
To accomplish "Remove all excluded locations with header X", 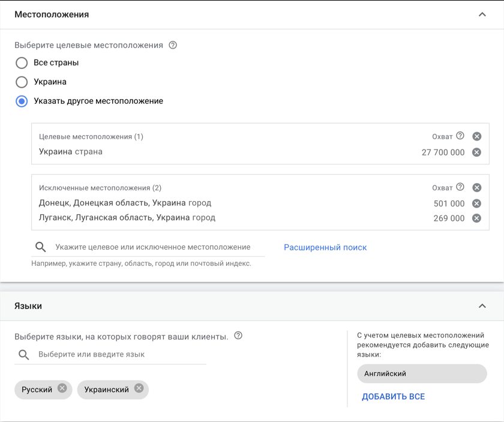I will 476,187.
